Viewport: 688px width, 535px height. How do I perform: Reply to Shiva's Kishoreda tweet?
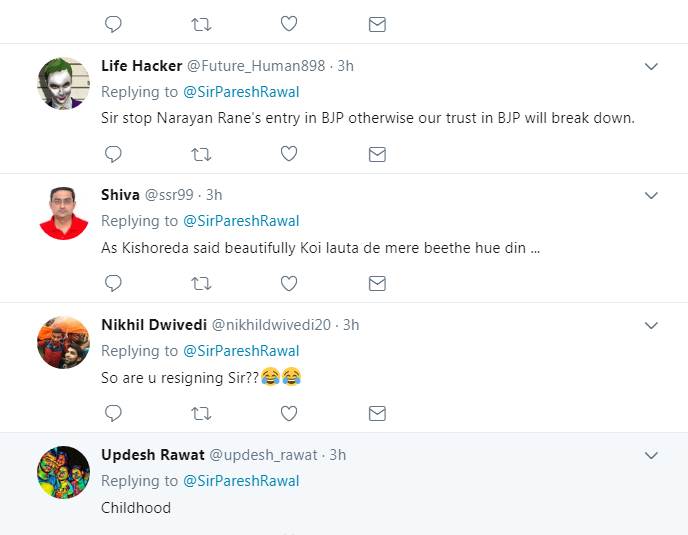pyautogui.click(x=113, y=284)
